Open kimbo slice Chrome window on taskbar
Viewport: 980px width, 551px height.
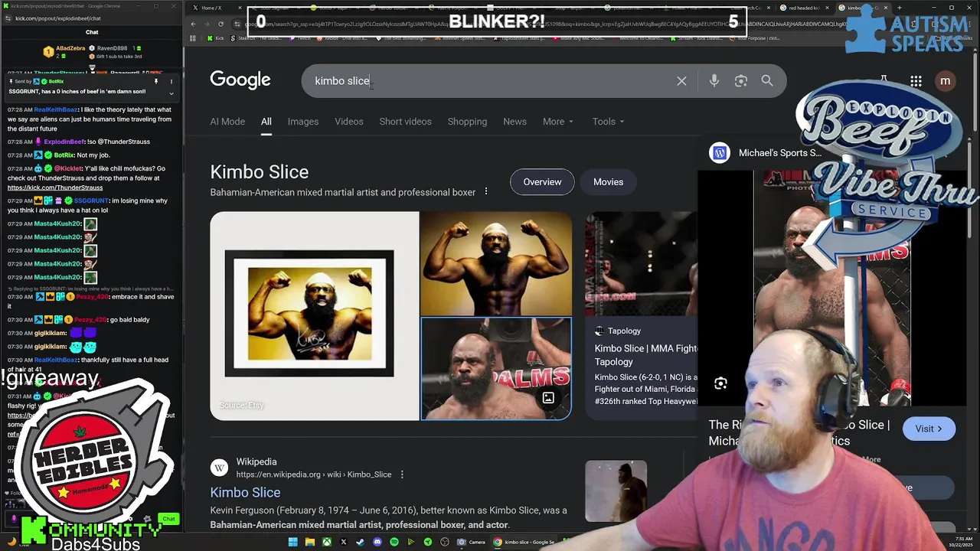pyautogui.click(x=524, y=542)
